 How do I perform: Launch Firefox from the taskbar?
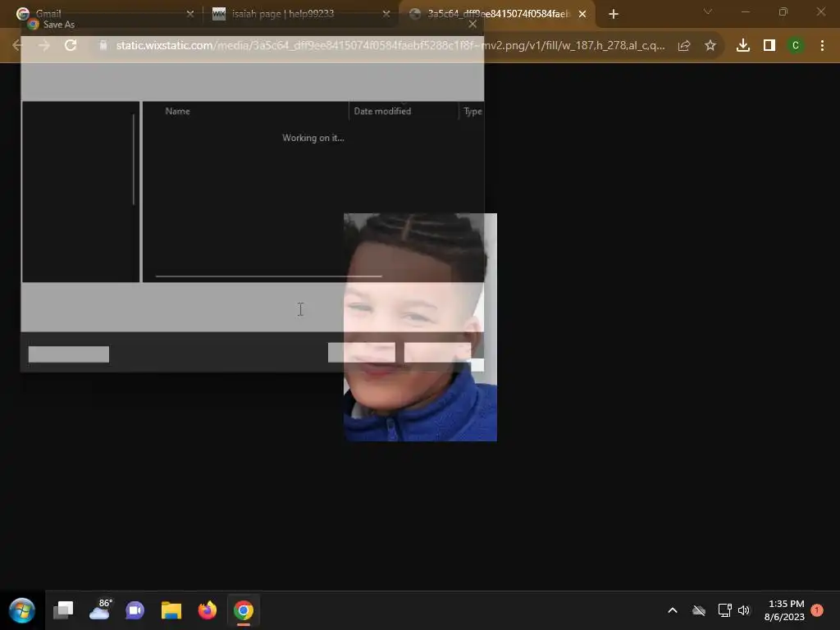208,610
